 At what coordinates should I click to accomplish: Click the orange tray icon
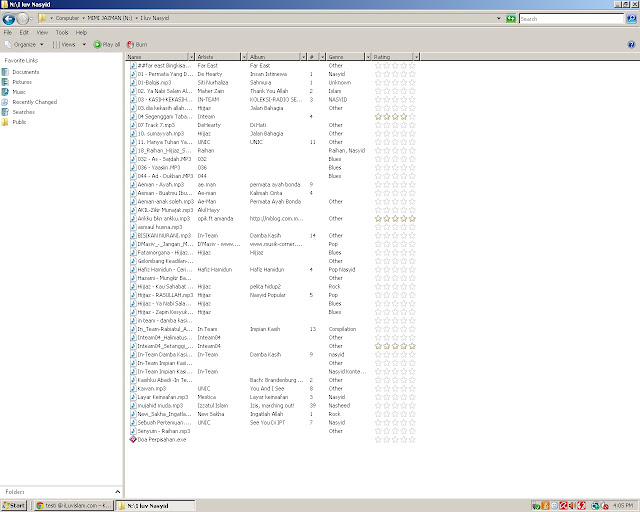click(545, 506)
